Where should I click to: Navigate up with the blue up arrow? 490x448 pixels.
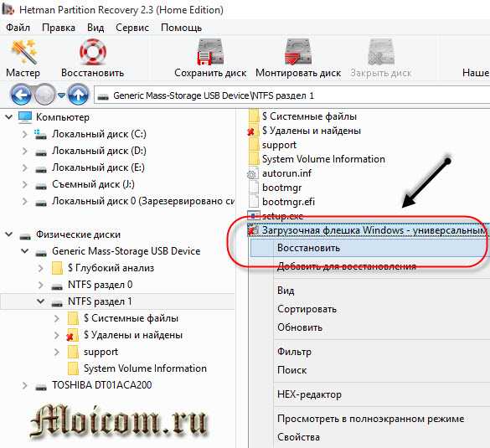tap(78, 95)
